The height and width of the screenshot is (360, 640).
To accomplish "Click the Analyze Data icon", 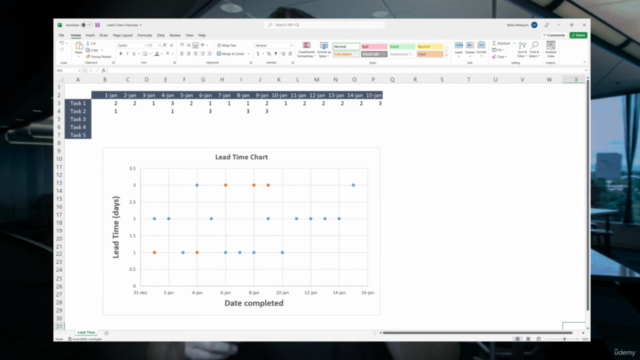I will (x=551, y=46).
